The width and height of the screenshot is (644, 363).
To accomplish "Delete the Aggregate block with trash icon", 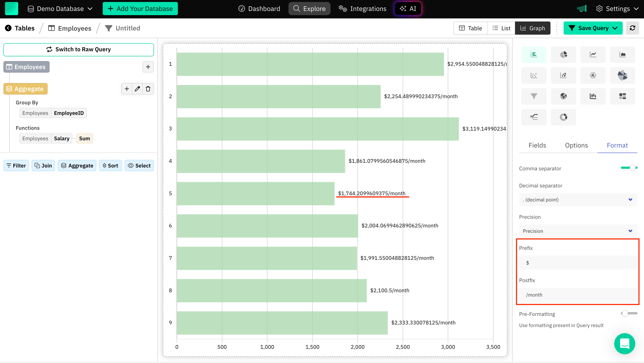I will (148, 89).
